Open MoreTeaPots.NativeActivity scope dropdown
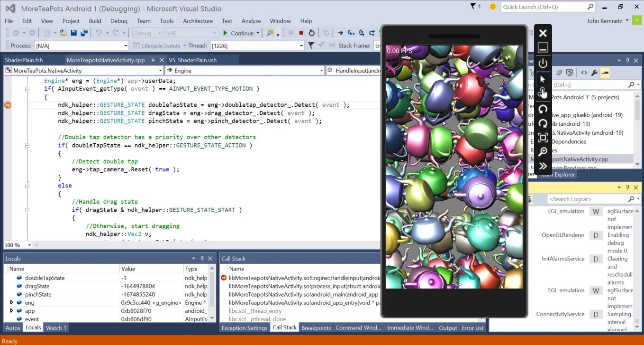The width and height of the screenshot is (644, 345). 161,70
